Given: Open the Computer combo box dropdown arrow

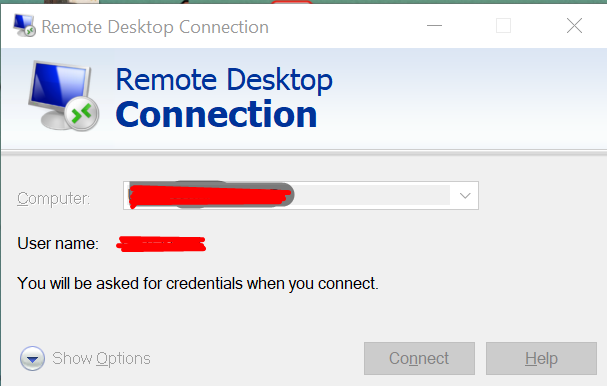Looking at the screenshot, I should [x=465, y=196].
